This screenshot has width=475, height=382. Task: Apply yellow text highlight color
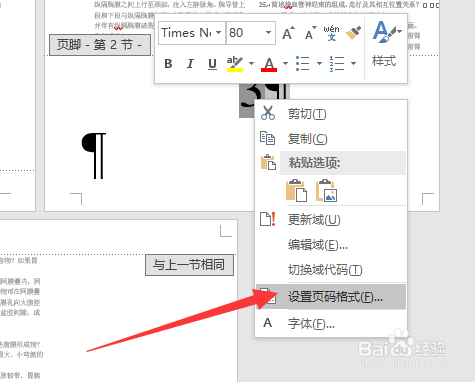pos(235,63)
